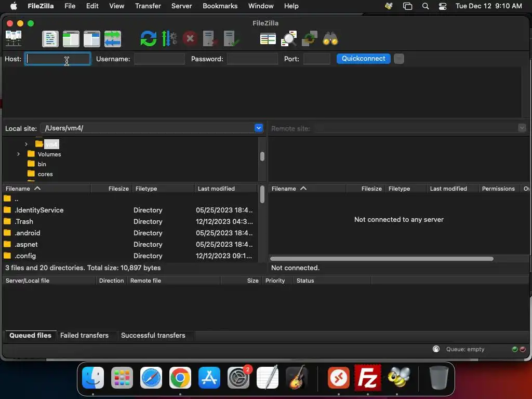Open the Site Manager icon
Image resolution: width=532 pixels, height=399 pixels.
[14, 38]
